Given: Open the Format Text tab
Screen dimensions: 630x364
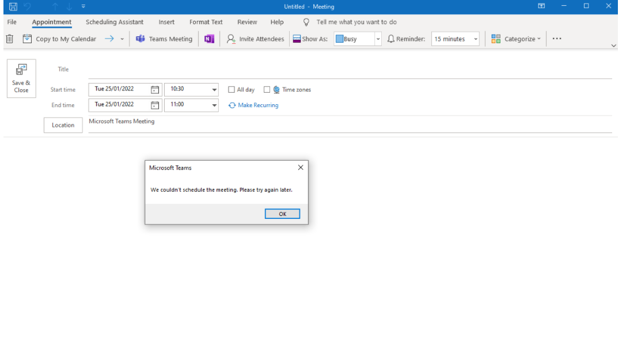Looking at the screenshot, I should (x=206, y=22).
